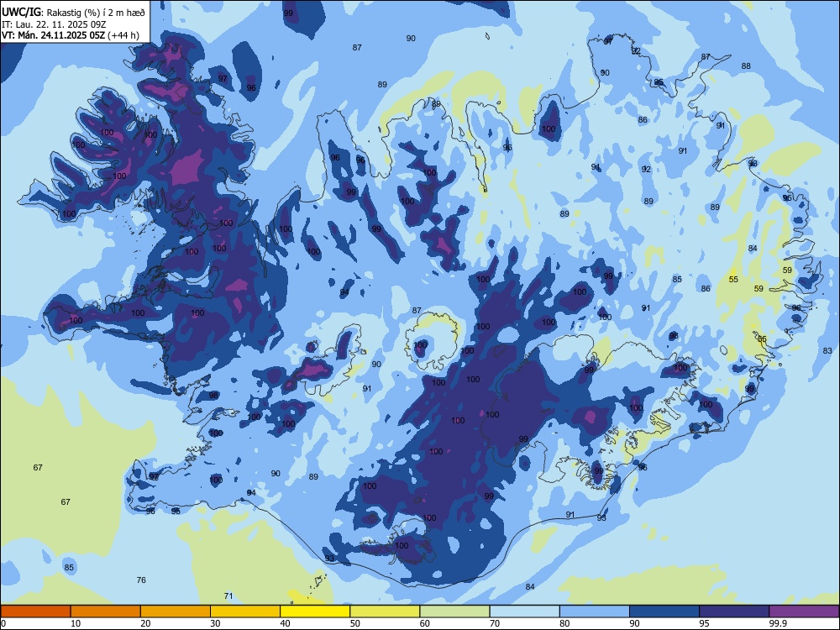Click the 'UWC/IG: Rakastig (%) í 2 m hæð' title

coord(73,13)
